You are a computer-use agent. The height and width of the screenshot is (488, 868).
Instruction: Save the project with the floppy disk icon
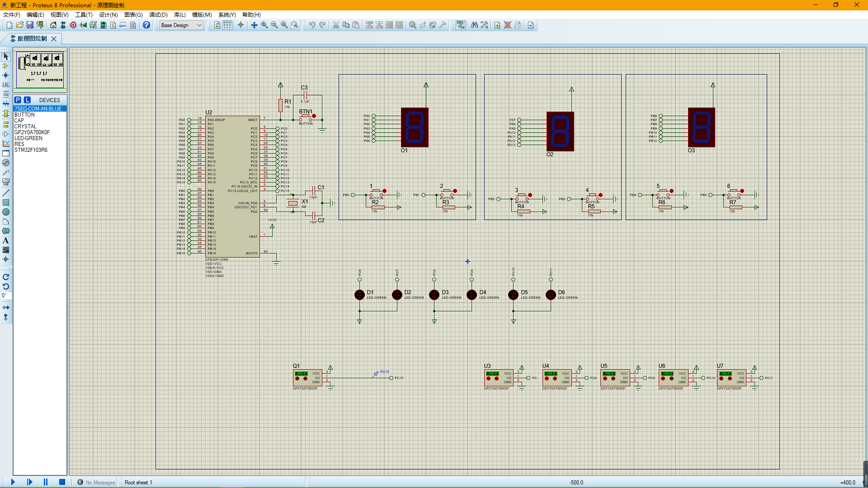point(29,25)
